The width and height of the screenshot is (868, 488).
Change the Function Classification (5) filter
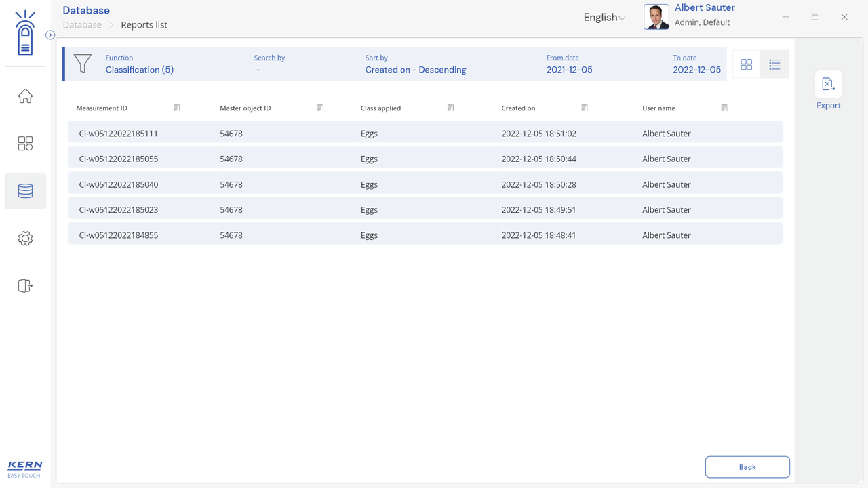(x=139, y=70)
